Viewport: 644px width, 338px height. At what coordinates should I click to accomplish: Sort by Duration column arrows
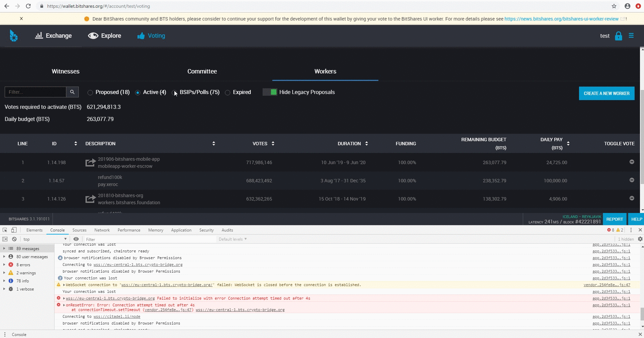coord(366,144)
